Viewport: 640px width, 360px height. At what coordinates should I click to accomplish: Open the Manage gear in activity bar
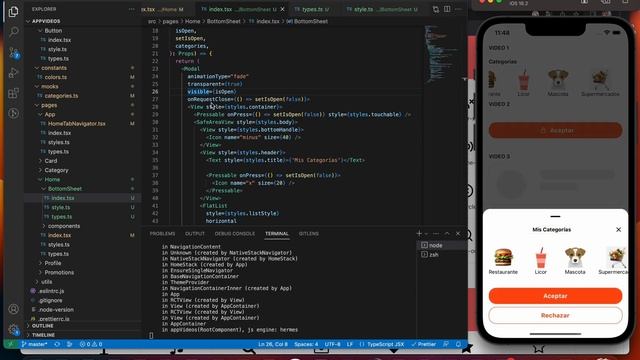pos(13,329)
